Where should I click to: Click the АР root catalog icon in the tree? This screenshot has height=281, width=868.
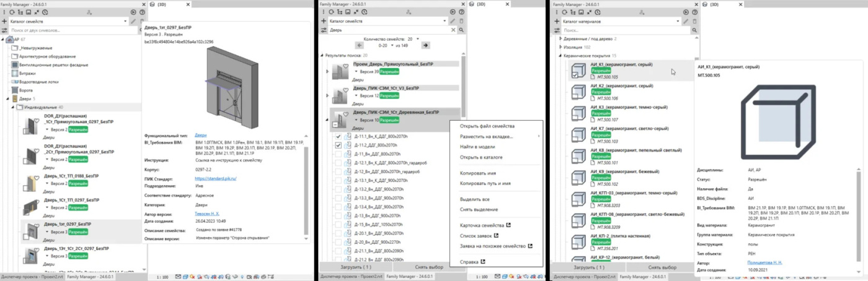pyautogui.click(x=9, y=39)
